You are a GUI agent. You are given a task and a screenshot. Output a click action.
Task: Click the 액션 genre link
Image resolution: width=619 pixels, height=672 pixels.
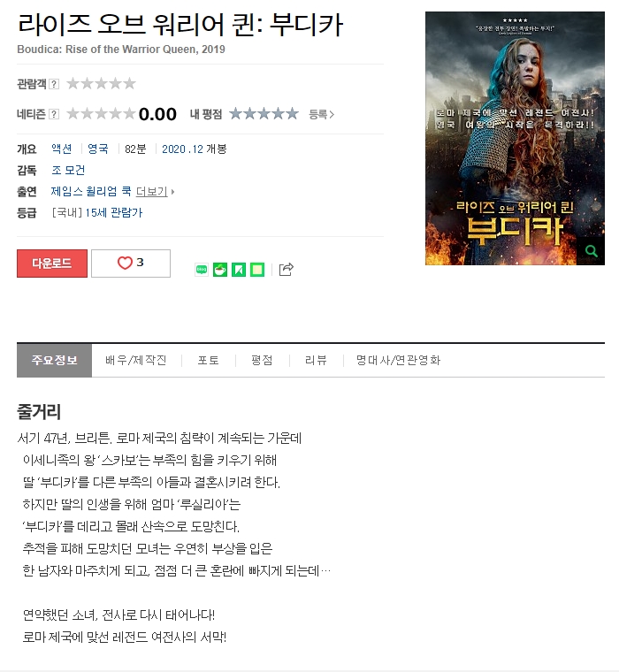pos(62,149)
